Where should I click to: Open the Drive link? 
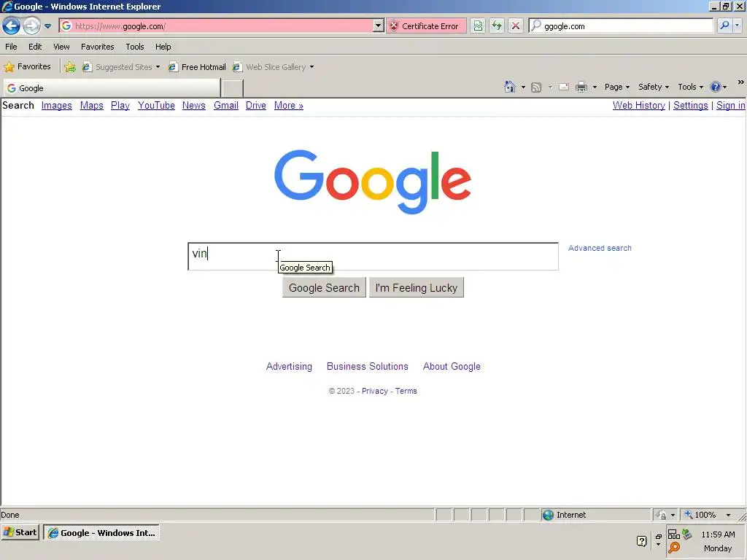[256, 105]
